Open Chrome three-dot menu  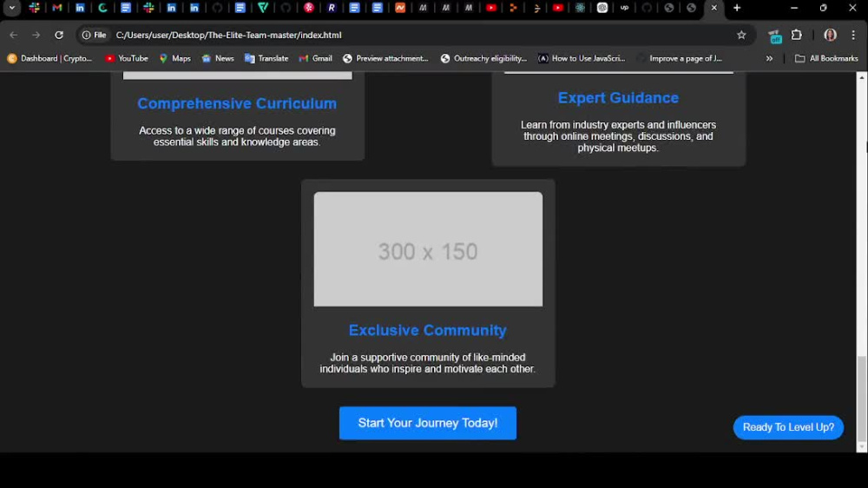click(853, 35)
